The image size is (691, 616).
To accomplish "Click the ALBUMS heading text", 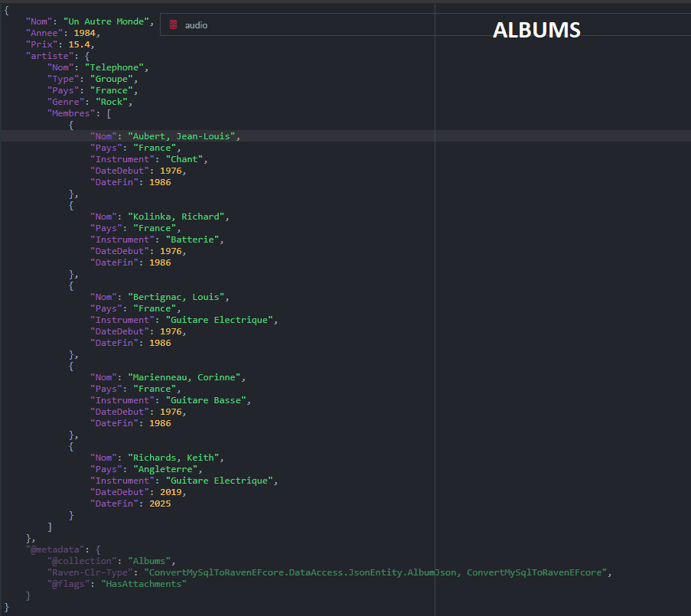I will pyautogui.click(x=536, y=30).
